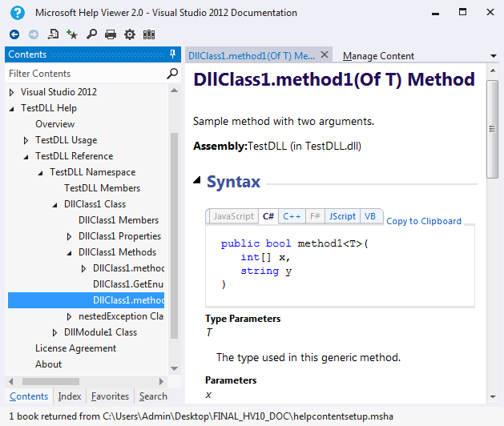Open the DllClass1 Members topic
Viewport: 504px width, 426px height.
[119, 220]
